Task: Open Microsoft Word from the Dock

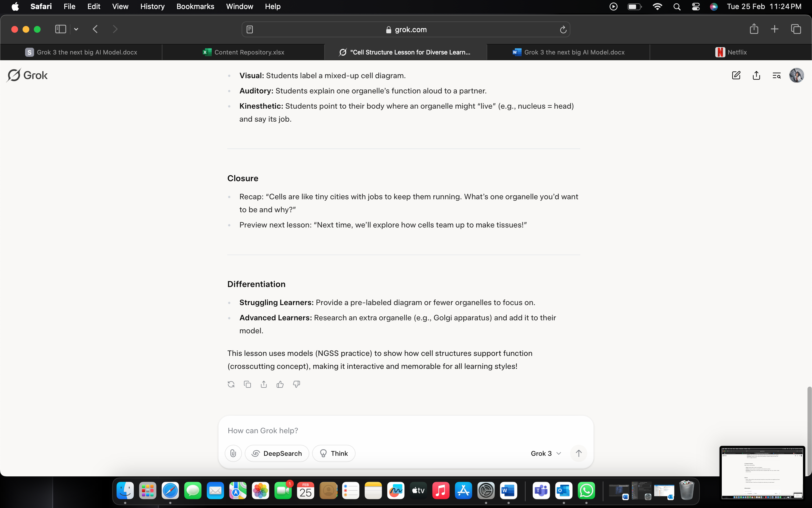Action: [508, 491]
